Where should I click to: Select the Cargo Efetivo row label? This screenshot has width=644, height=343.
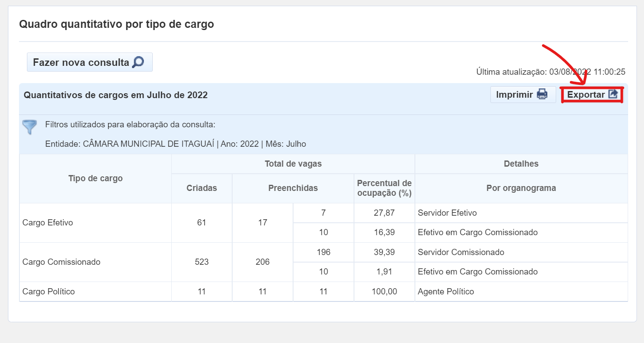pyautogui.click(x=48, y=223)
